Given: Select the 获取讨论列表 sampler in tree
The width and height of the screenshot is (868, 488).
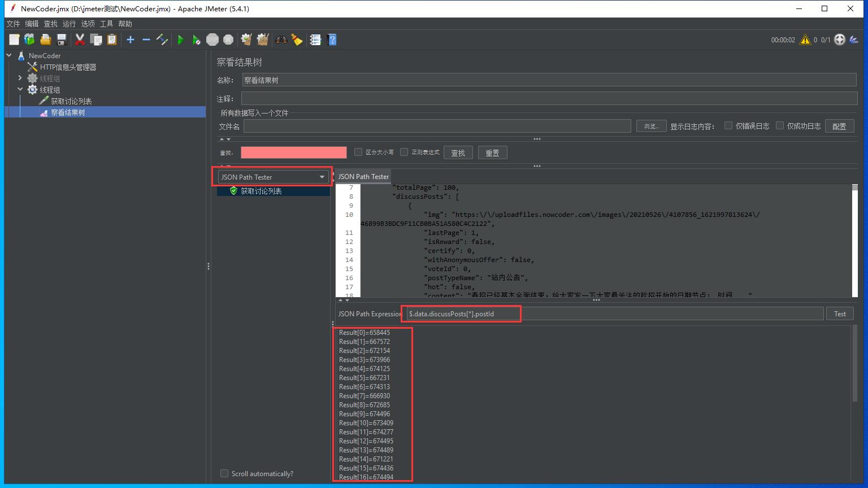Looking at the screenshot, I should pyautogui.click(x=71, y=101).
